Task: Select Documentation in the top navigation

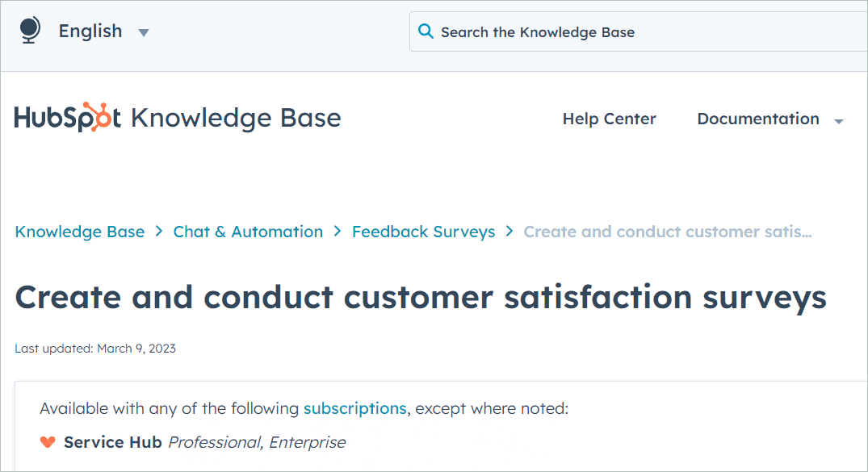Action: [758, 119]
